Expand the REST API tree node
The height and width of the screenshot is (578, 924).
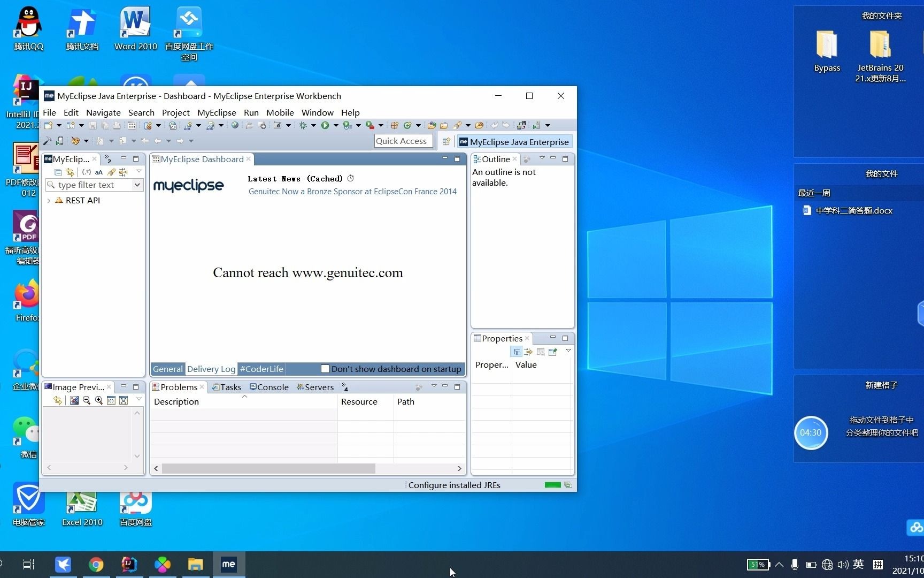click(49, 201)
